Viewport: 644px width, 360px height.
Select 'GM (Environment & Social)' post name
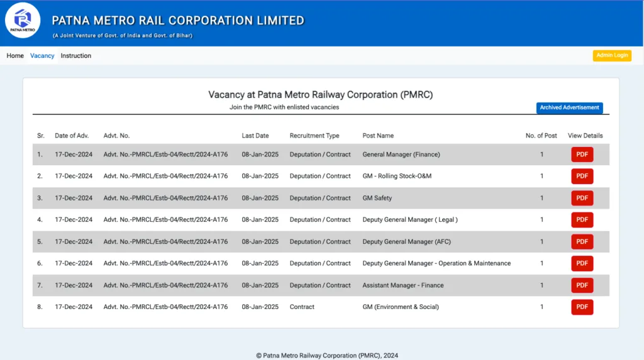click(401, 307)
